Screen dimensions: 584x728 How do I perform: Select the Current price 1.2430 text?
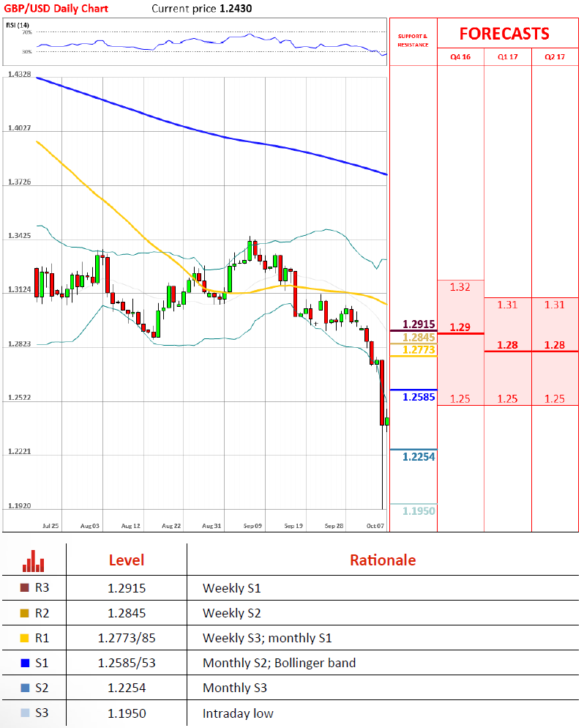tap(202, 8)
